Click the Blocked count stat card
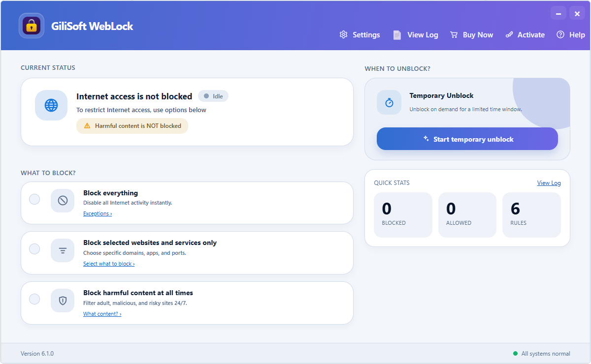This screenshot has width=591, height=364. [x=403, y=215]
